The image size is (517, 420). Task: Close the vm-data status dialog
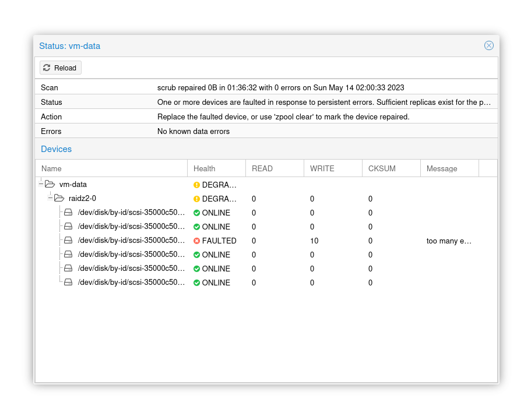coord(488,45)
